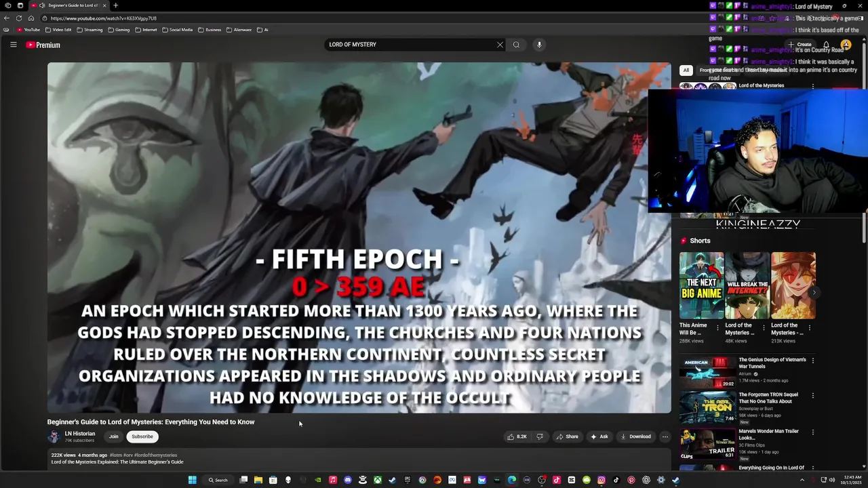Open options for the 213K views short

[x=810, y=327]
